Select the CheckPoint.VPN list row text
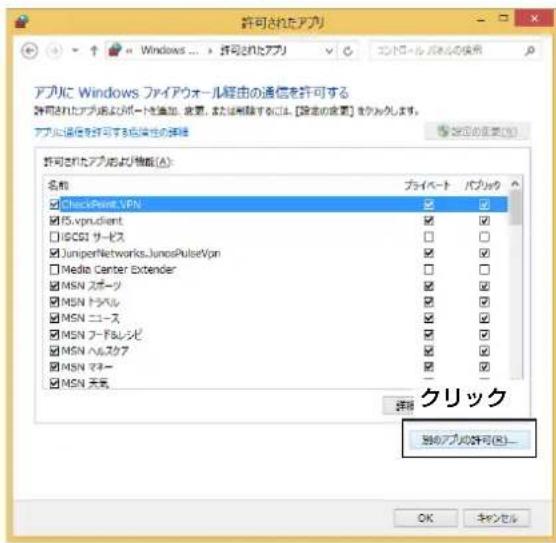This screenshot has width=556, height=543. tap(101, 204)
